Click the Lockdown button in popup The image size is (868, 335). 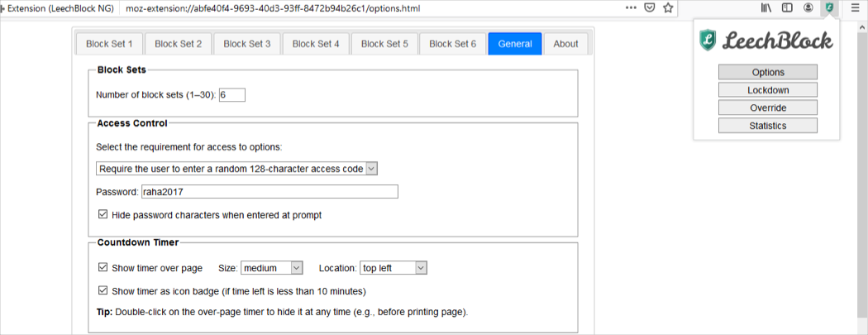coord(768,90)
